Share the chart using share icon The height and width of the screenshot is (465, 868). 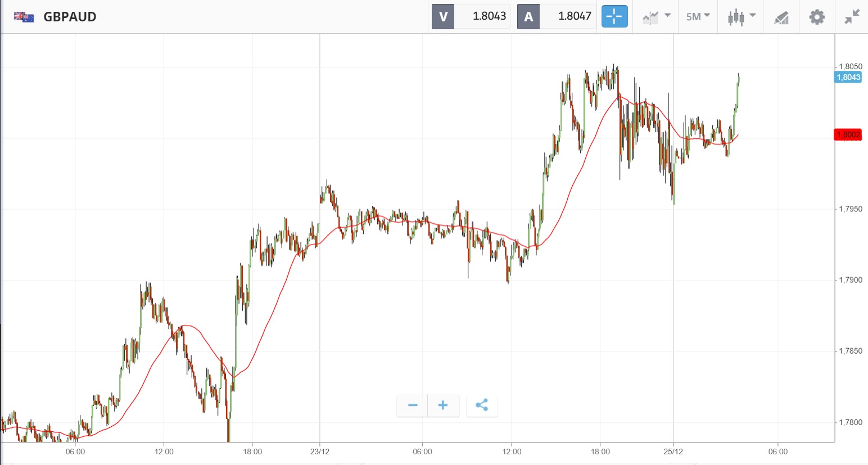[482, 405]
